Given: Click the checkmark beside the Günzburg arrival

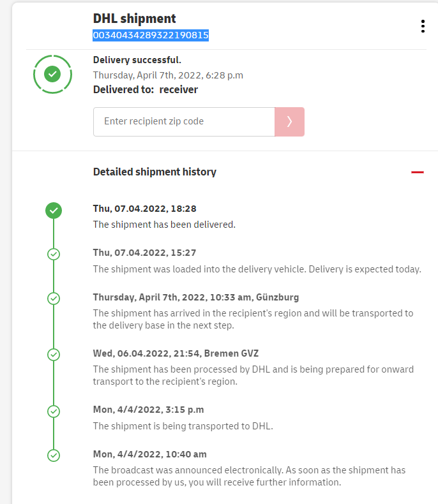Looking at the screenshot, I should point(54,298).
